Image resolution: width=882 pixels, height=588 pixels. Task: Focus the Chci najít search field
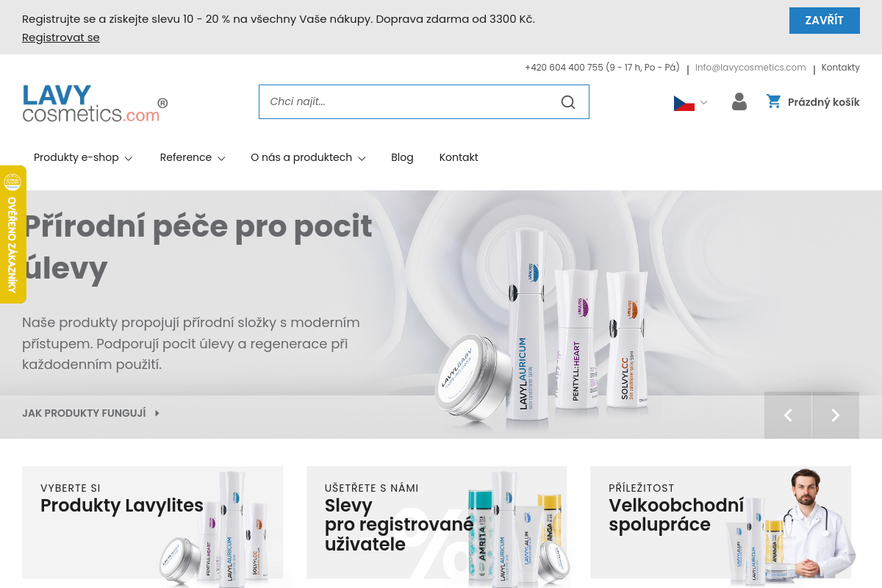(404, 102)
